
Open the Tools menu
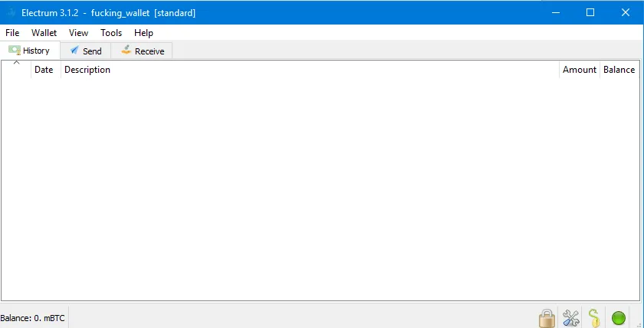click(x=111, y=33)
